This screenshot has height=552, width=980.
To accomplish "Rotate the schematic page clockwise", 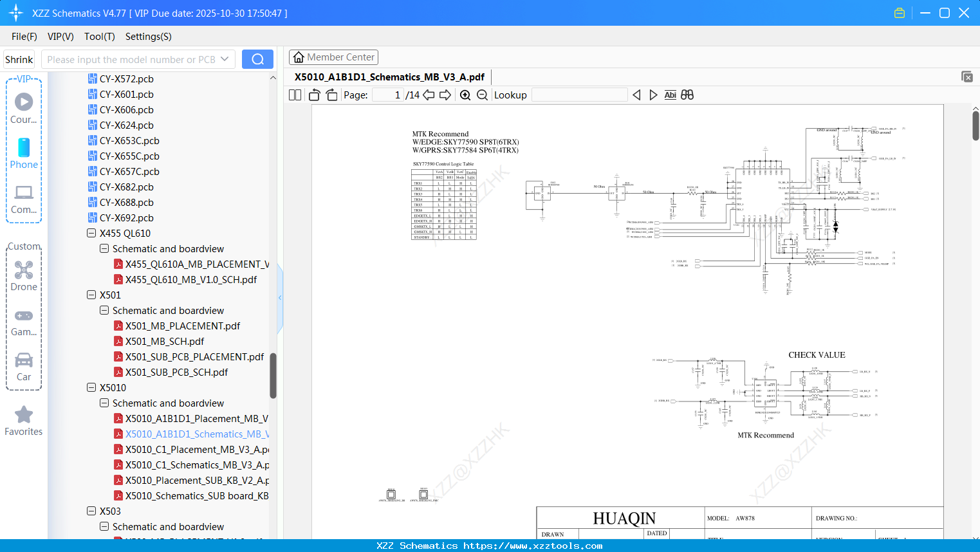I will (331, 95).
